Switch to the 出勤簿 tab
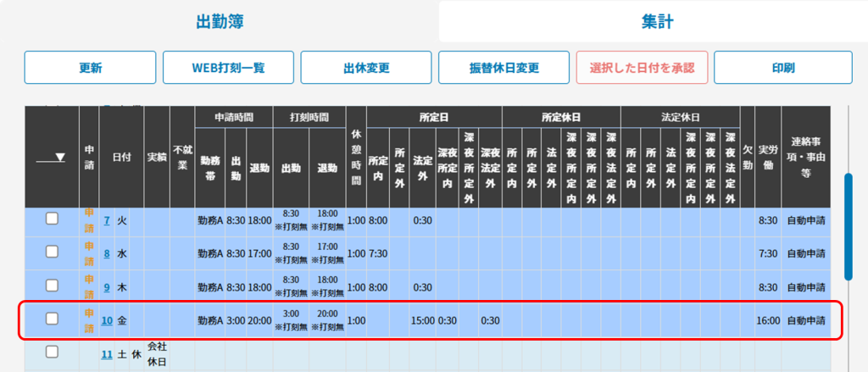868x372 pixels. pos(220,22)
